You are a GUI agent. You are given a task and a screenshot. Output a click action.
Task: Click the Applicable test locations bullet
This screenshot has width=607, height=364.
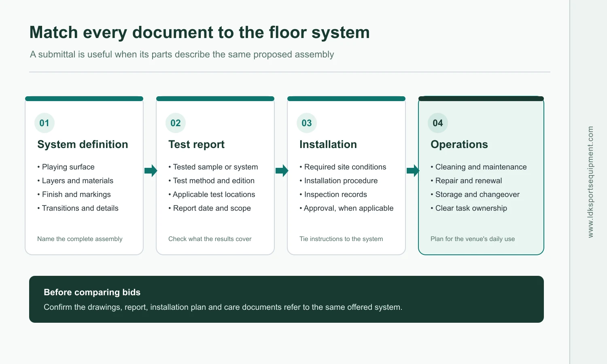[212, 195]
